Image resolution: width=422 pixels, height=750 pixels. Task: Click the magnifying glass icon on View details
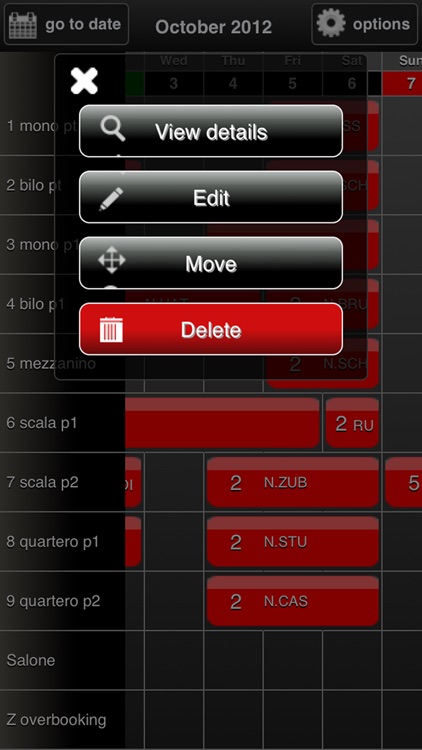click(113, 129)
